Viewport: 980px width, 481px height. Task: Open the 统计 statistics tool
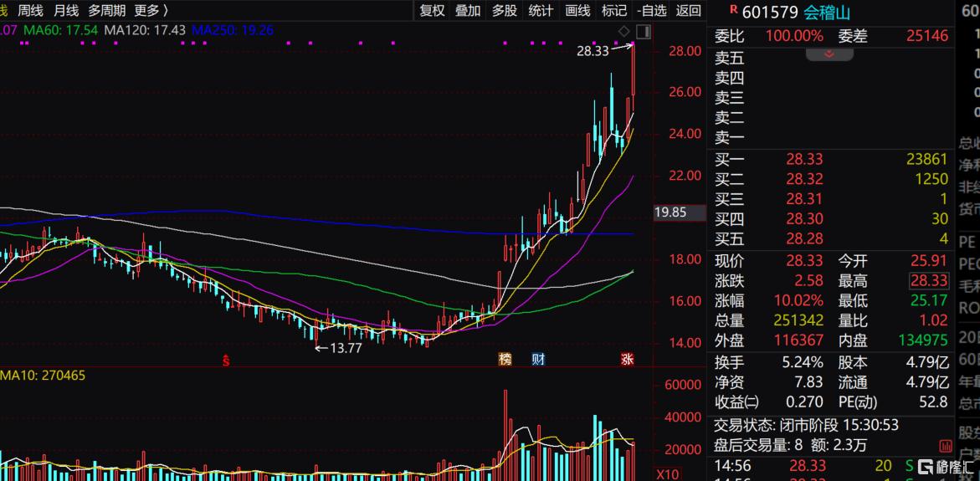coord(541,10)
